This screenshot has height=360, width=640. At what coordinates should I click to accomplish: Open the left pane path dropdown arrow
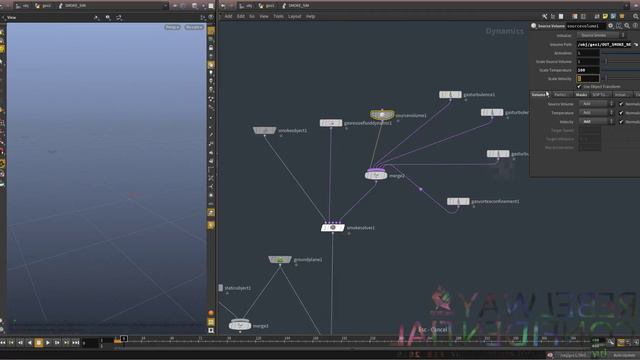point(165,6)
